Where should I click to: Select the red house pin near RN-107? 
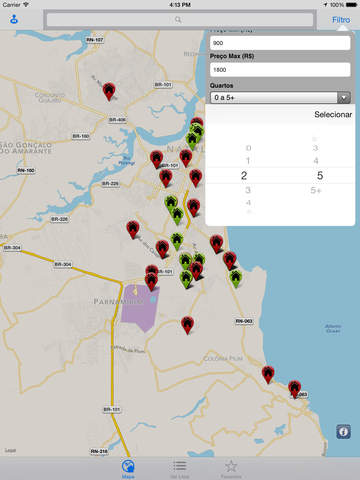click(x=109, y=91)
